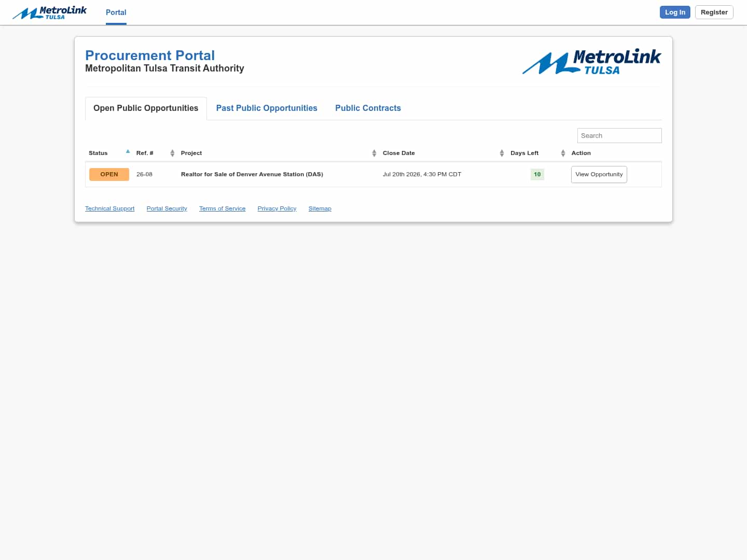This screenshot has height=560, width=747.
Task: Open the Privacy Policy link
Action: click(277, 208)
